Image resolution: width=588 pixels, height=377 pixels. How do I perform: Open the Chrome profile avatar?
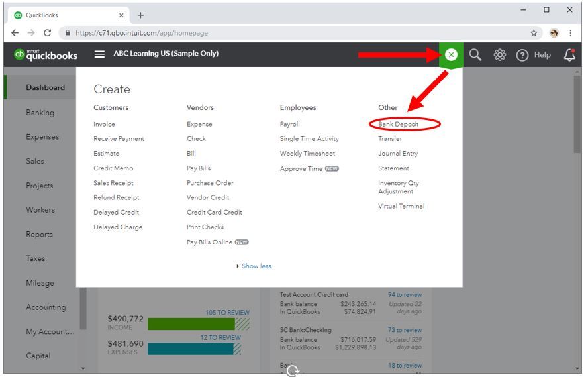554,33
